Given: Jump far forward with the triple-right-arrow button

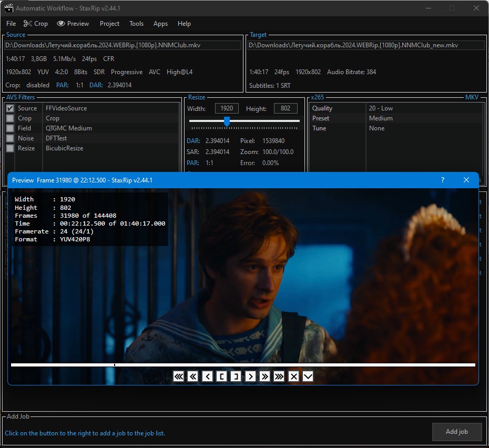Looking at the screenshot, I should (279, 376).
